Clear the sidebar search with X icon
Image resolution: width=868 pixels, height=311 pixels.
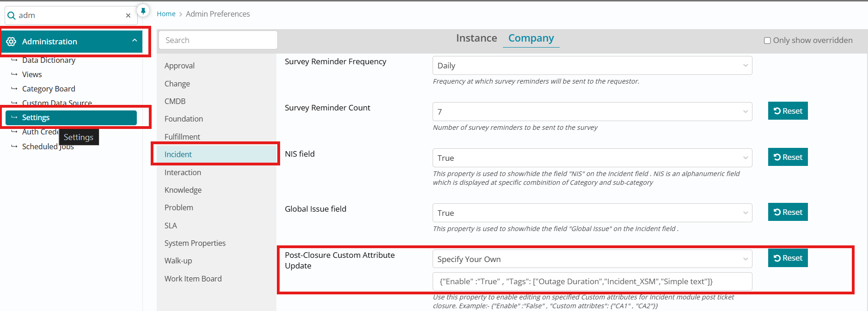(128, 16)
